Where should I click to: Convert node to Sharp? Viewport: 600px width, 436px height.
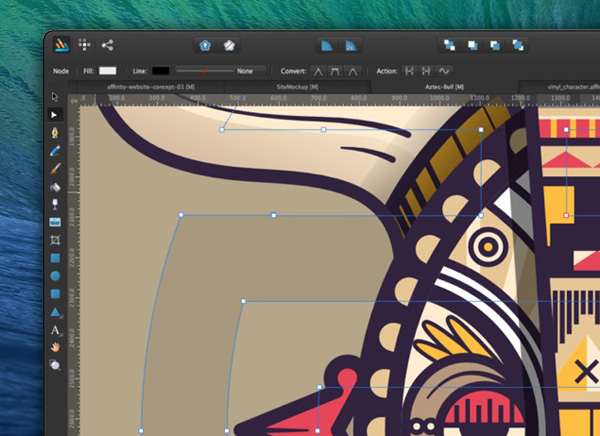(x=318, y=71)
